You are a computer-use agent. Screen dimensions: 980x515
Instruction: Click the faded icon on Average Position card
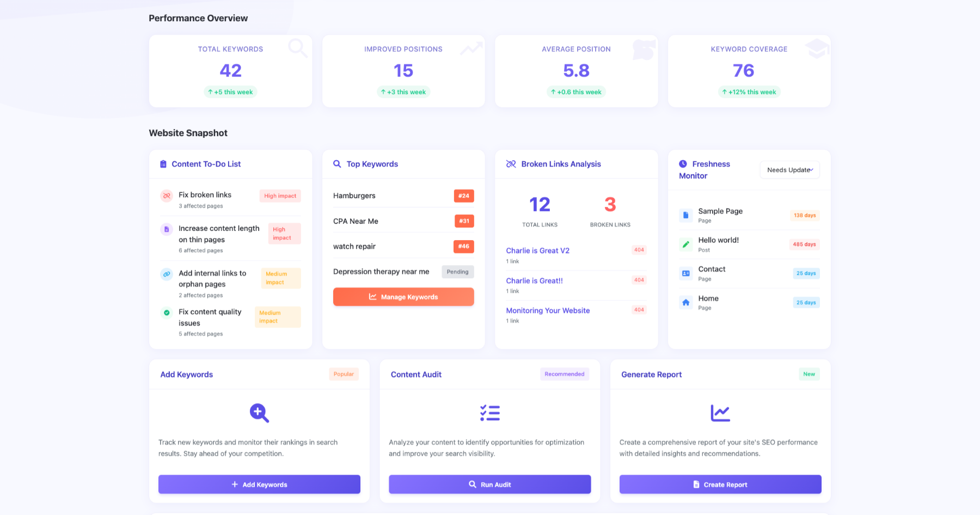coord(644,49)
